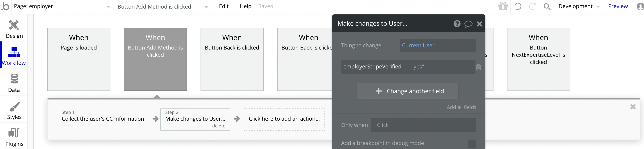Open the Design tab
The width and height of the screenshot is (644, 149).
tap(14, 29)
